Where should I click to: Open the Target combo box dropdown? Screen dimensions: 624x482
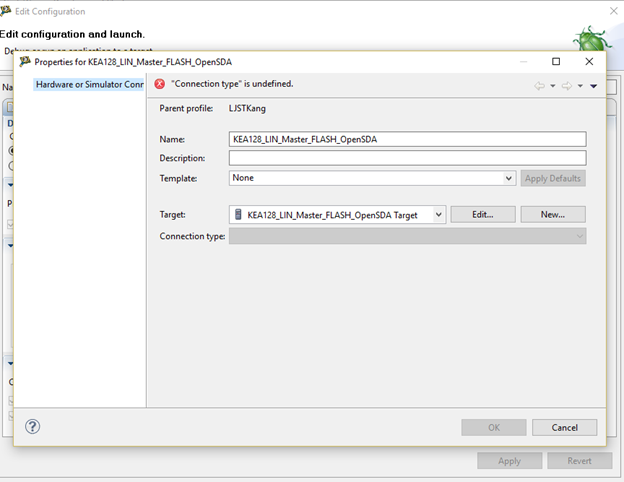click(439, 214)
